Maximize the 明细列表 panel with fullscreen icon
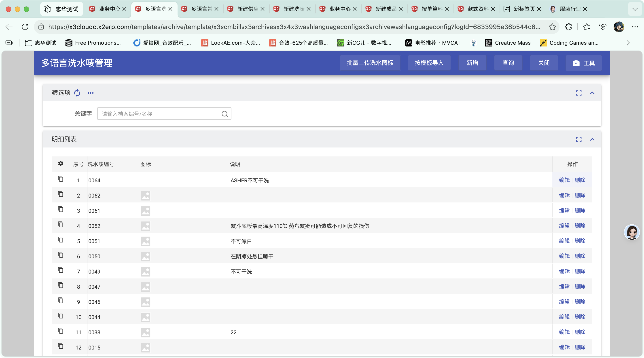The width and height of the screenshot is (644, 358). [579, 139]
